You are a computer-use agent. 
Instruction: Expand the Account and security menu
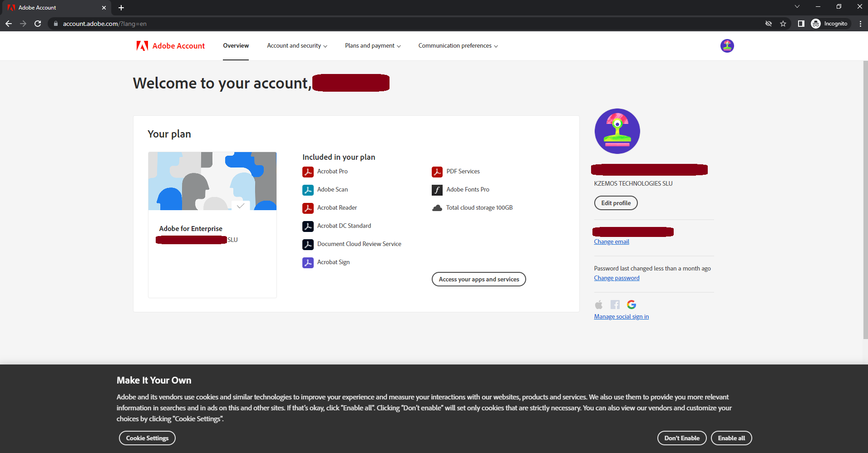tap(297, 45)
